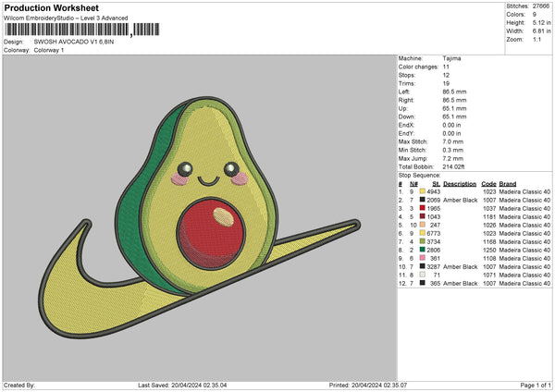
Task: Select thread code 1181 in stop row 4
Action: click(489, 216)
